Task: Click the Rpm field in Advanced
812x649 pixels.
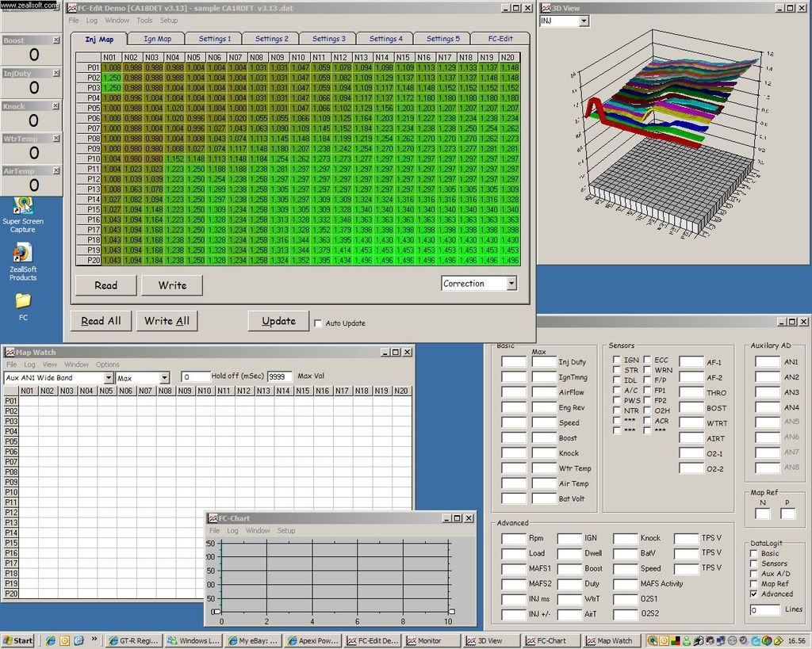Action: click(x=513, y=538)
